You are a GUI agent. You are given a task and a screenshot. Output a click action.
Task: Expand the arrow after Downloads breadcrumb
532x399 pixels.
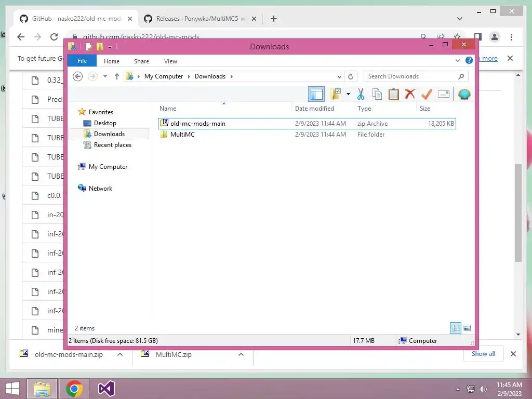[231, 76]
